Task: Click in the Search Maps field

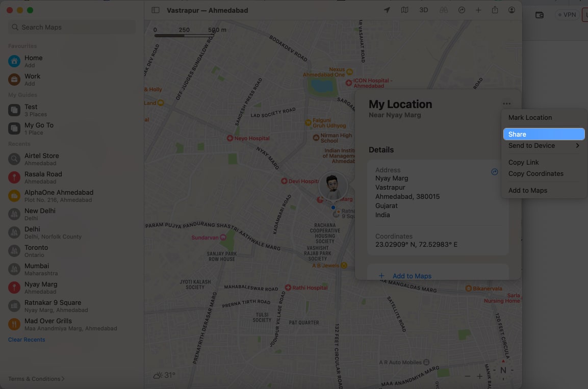Action: 71,27
